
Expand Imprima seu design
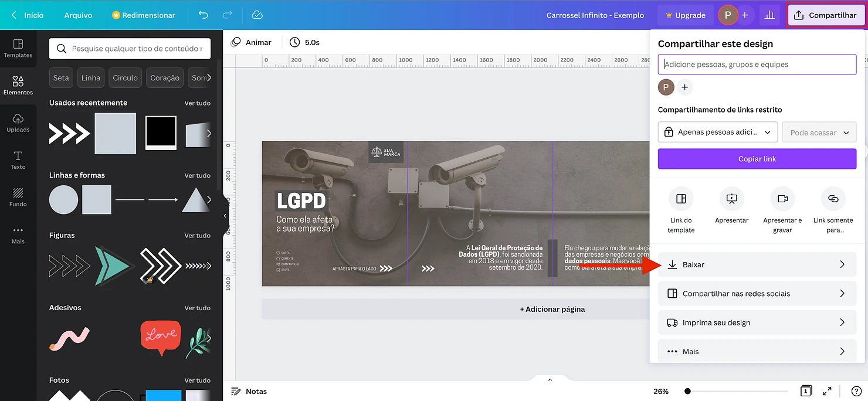[757, 322]
